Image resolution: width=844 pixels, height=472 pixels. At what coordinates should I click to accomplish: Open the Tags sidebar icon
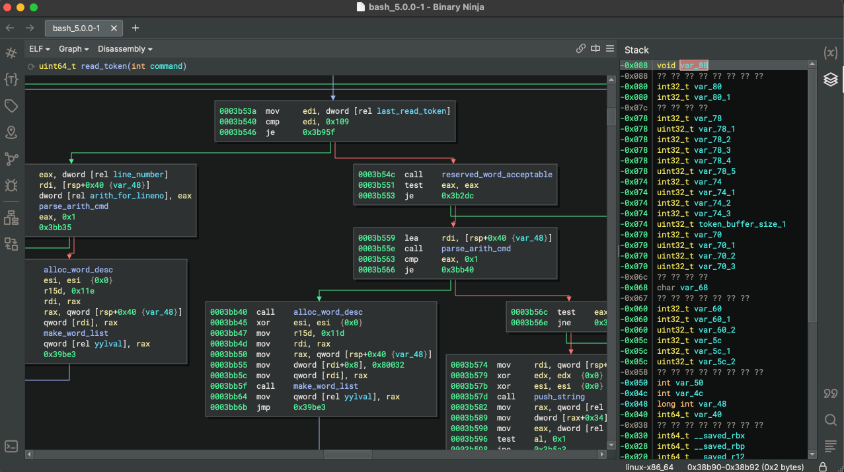point(11,106)
